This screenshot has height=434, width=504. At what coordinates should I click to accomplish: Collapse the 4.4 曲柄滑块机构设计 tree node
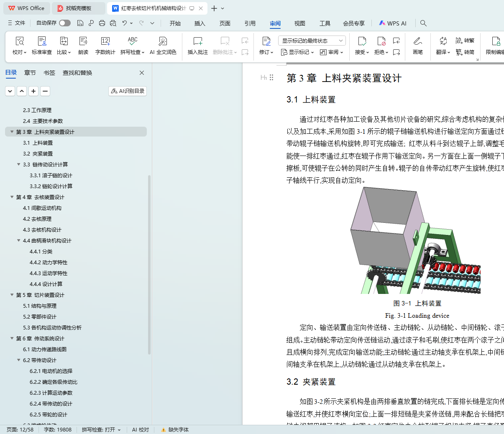point(18,240)
